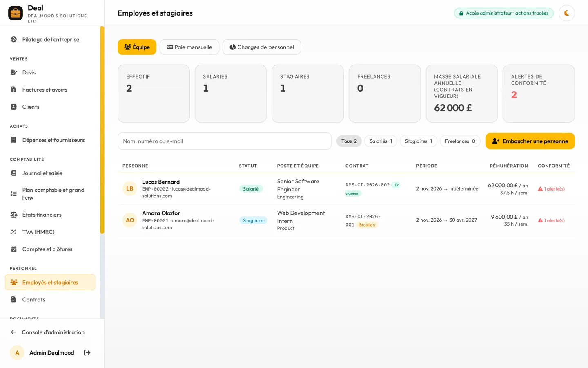Click the LB avatar for Lucas Bernard
588x368 pixels.
pyautogui.click(x=130, y=188)
